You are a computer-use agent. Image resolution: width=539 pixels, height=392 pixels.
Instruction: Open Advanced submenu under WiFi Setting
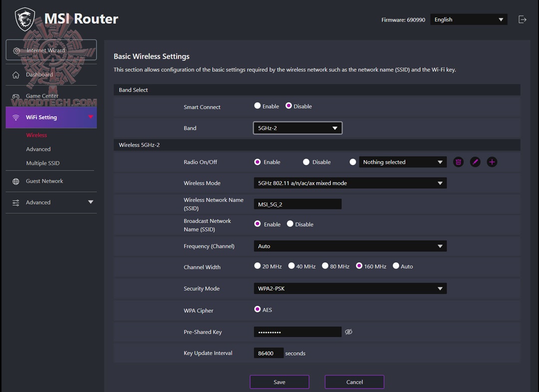pos(38,149)
